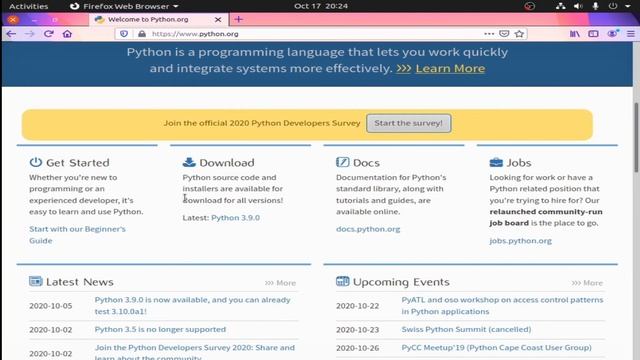This screenshot has width=640, height=360.
Task: Reload the python.org page
Action: [x=49, y=34]
